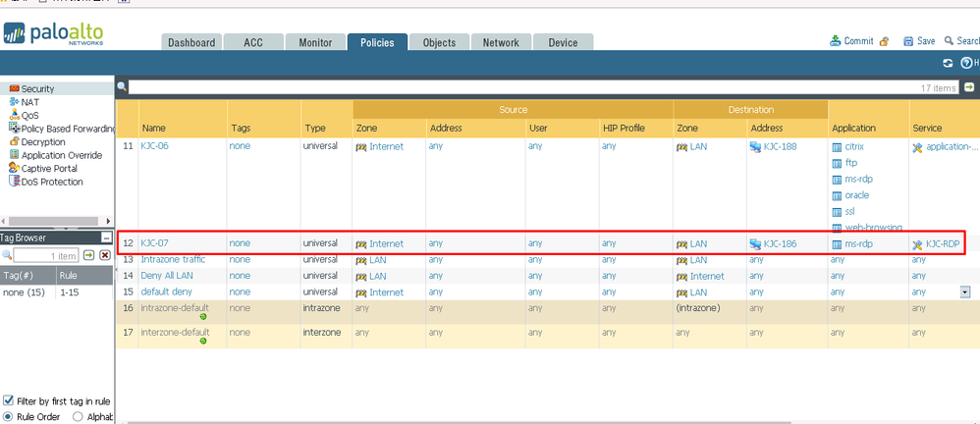This screenshot has height=424, width=980.
Task: Clear the Tag Browser filter with the red X
Action: 105,255
